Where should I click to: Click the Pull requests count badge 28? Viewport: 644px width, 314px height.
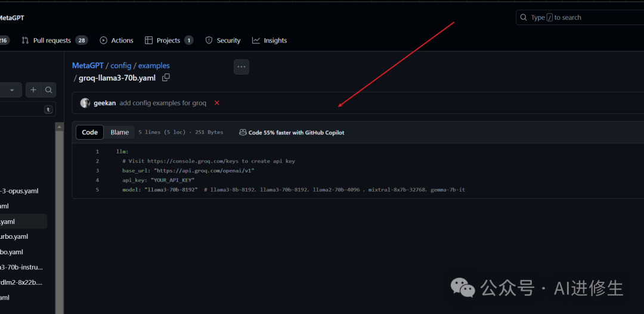pos(81,40)
